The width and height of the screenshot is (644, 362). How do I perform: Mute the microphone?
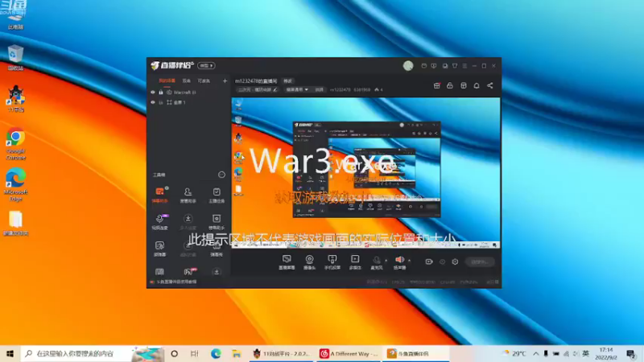376,262
